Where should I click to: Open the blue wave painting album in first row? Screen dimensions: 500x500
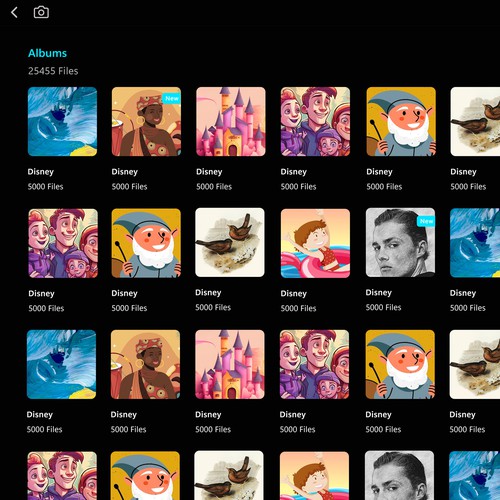(x=62, y=122)
